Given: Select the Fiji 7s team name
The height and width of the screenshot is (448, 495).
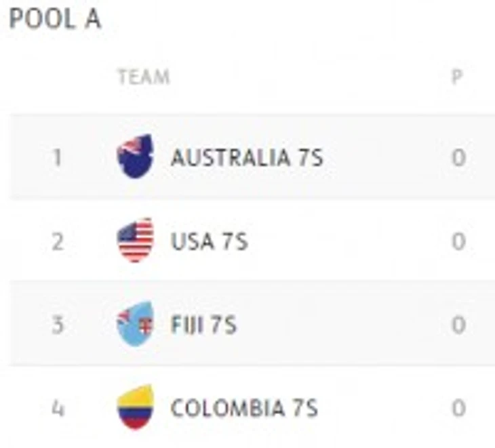Looking at the screenshot, I should [203, 325].
